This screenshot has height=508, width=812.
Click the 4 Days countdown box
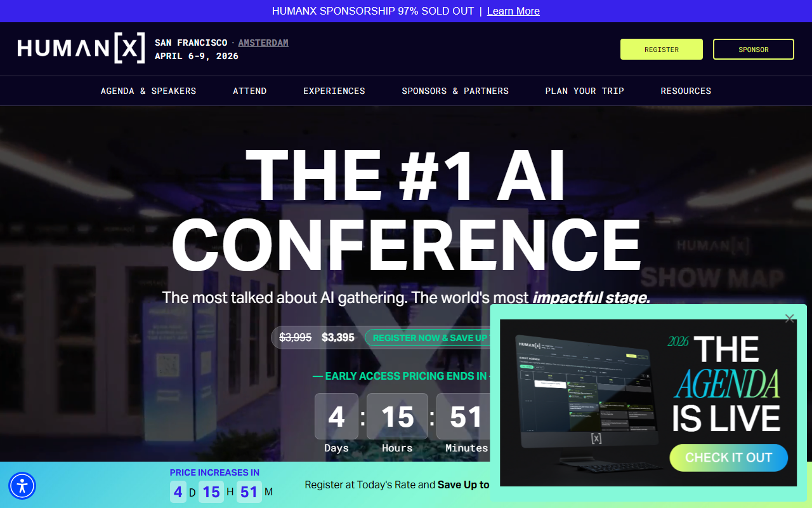pos(336,417)
